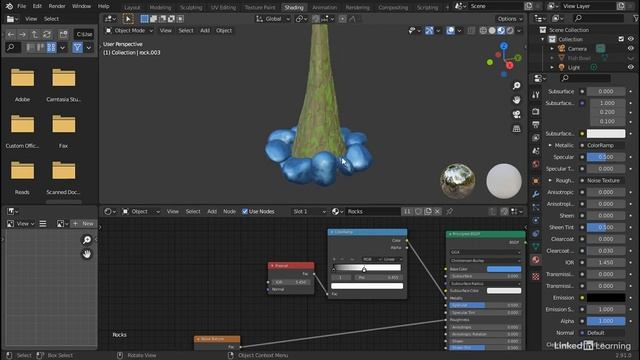Select solid viewport shading mode
Screen dimensions: 640x360
pyautogui.click(x=492, y=31)
